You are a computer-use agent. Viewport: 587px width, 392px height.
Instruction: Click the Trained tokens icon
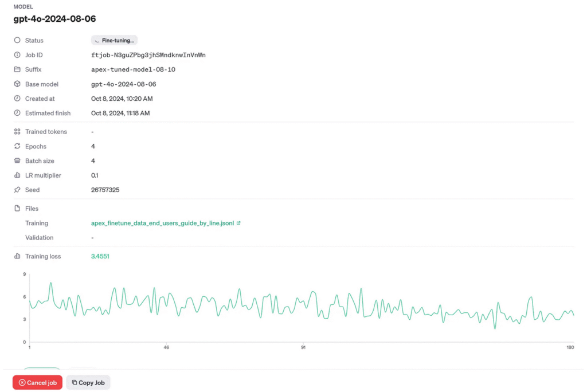(x=17, y=132)
